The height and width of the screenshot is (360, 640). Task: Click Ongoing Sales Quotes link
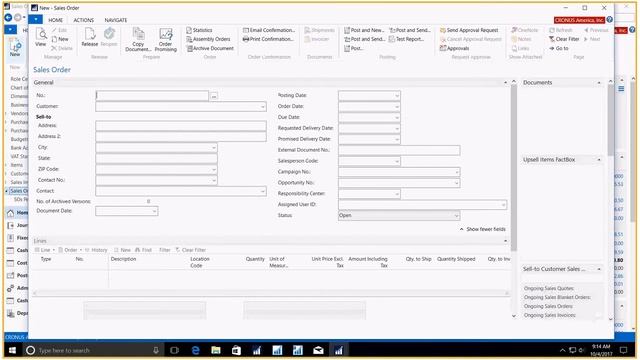(549, 288)
